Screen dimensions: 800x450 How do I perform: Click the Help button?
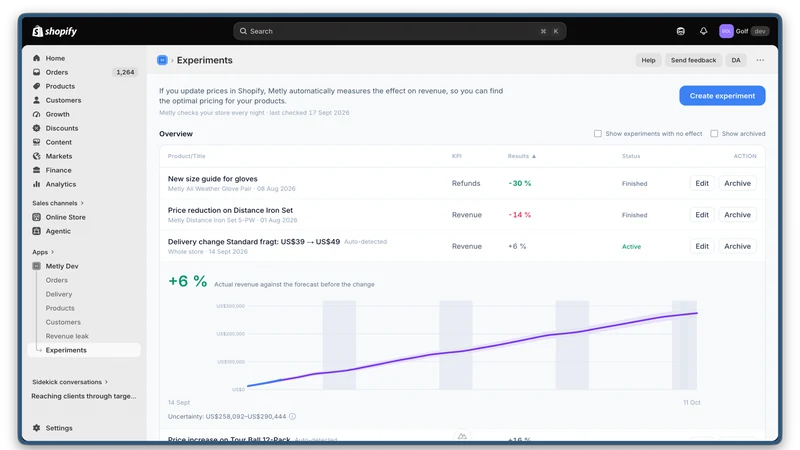point(648,60)
